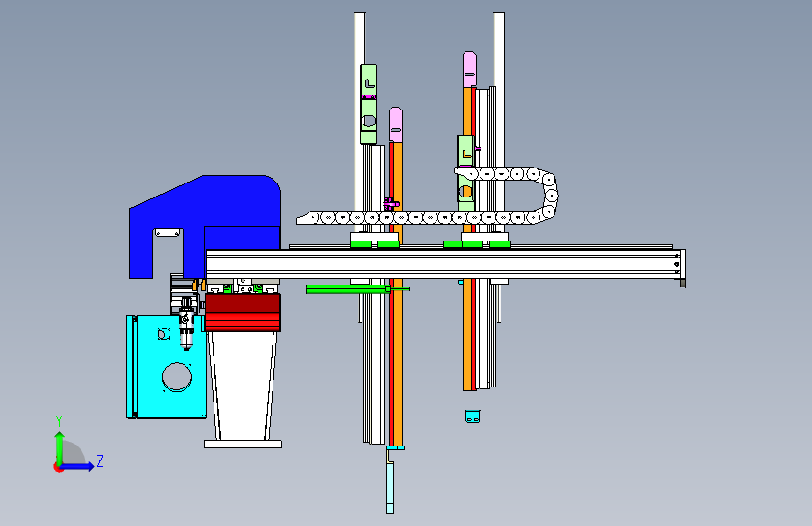Pick the left light-green cylinder block

368,104
